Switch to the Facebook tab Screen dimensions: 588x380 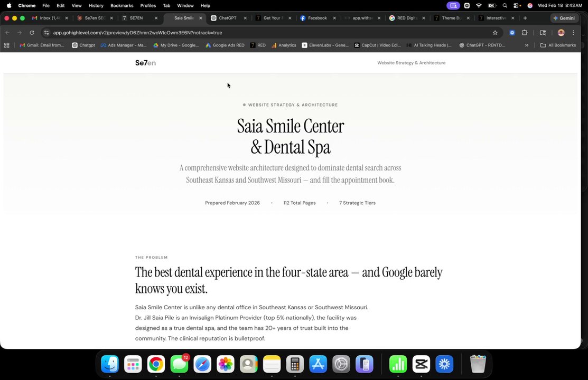click(318, 18)
